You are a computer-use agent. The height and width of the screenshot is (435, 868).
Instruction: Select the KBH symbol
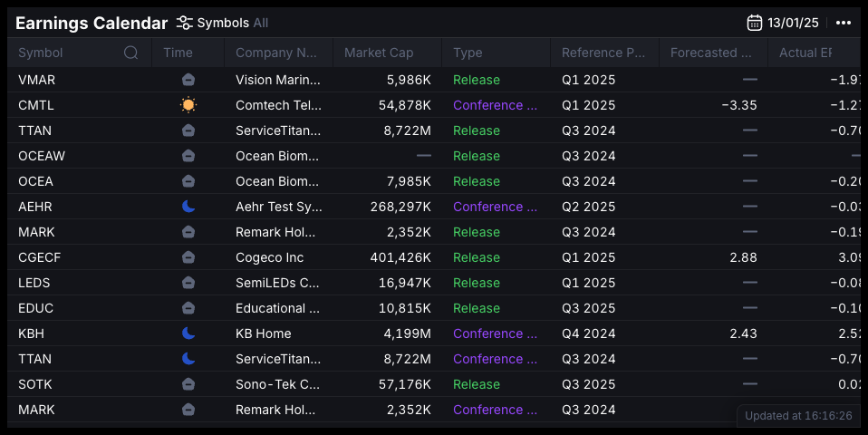click(31, 333)
